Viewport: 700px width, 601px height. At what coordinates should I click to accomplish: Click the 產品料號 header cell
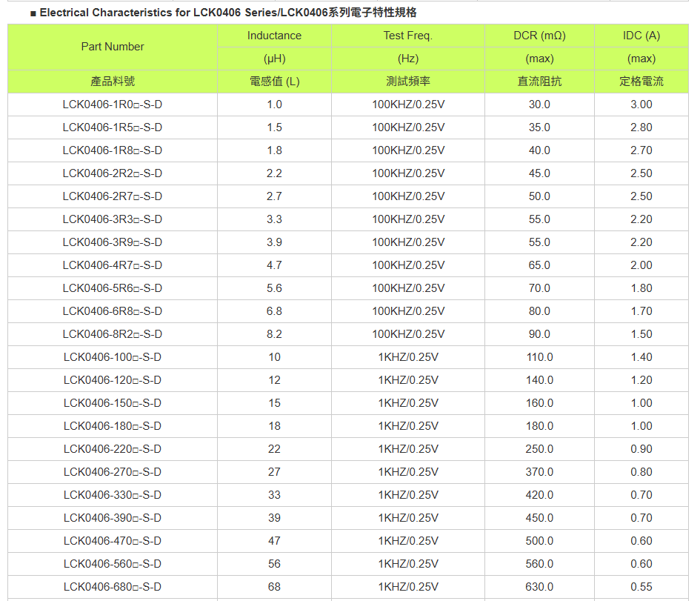pyautogui.click(x=113, y=82)
